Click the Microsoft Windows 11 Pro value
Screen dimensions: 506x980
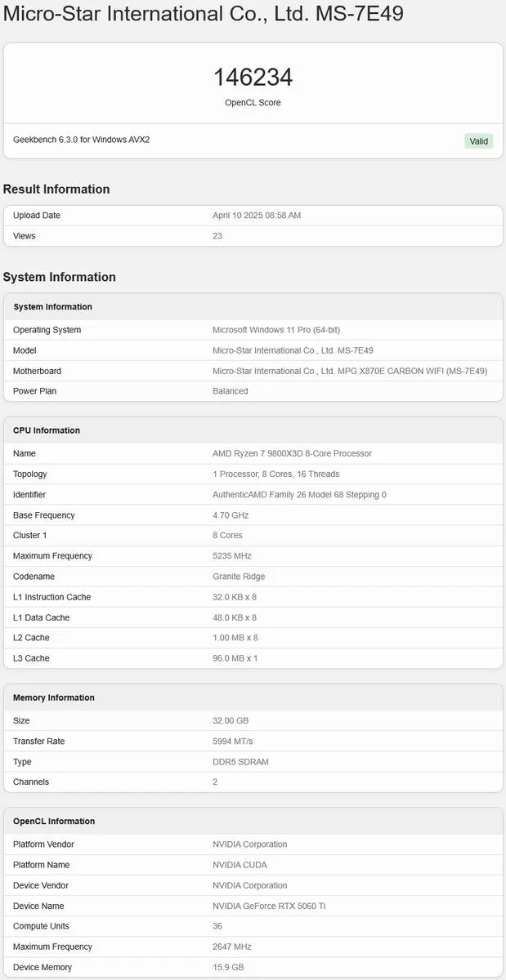click(x=276, y=330)
